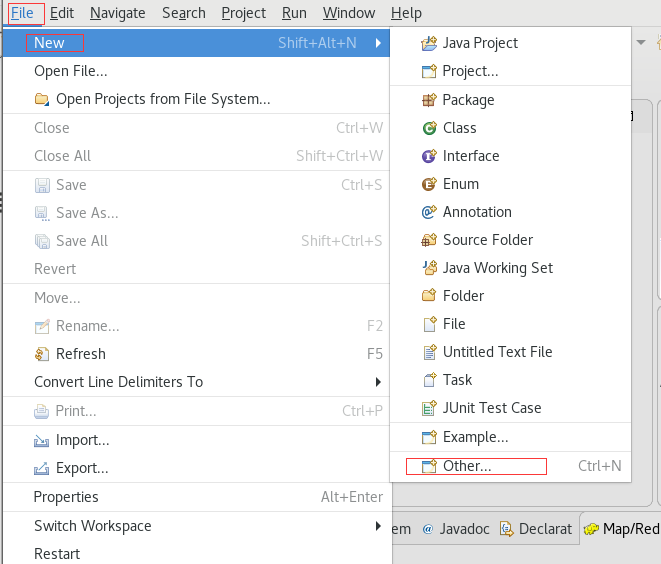661x564 pixels.
Task: Click the Java Project icon in submenu
Action: click(429, 43)
